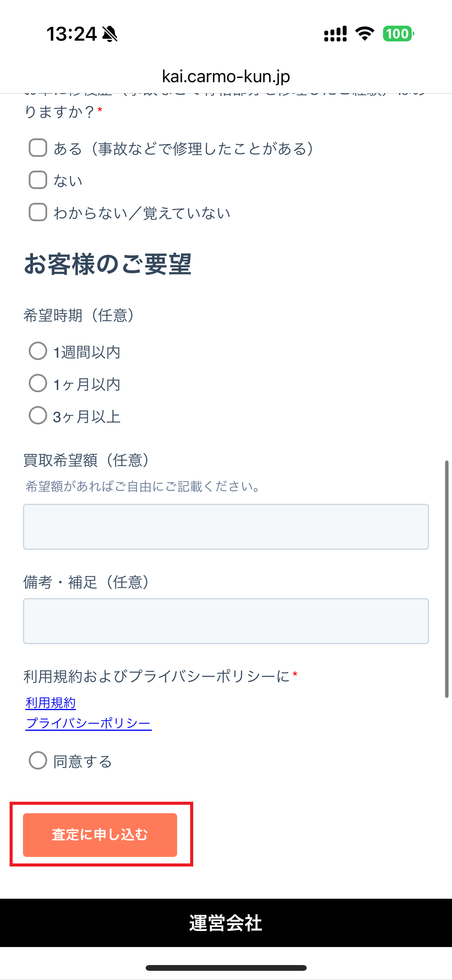The height and width of the screenshot is (980, 452).
Task: Tap the 運営会社 footer heading
Action: point(226,923)
